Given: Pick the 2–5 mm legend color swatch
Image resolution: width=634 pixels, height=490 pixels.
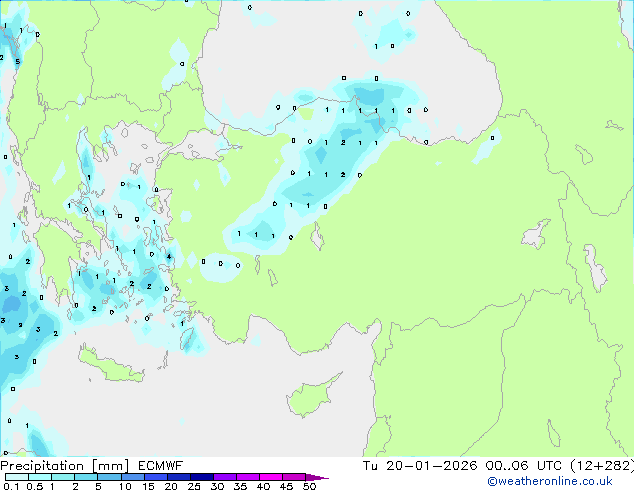Looking at the screenshot, I should 87,477.
